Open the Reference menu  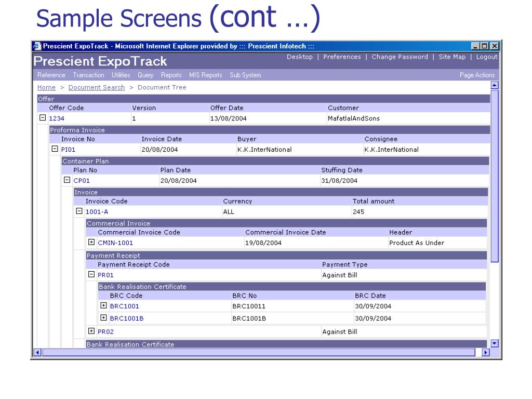click(51, 75)
